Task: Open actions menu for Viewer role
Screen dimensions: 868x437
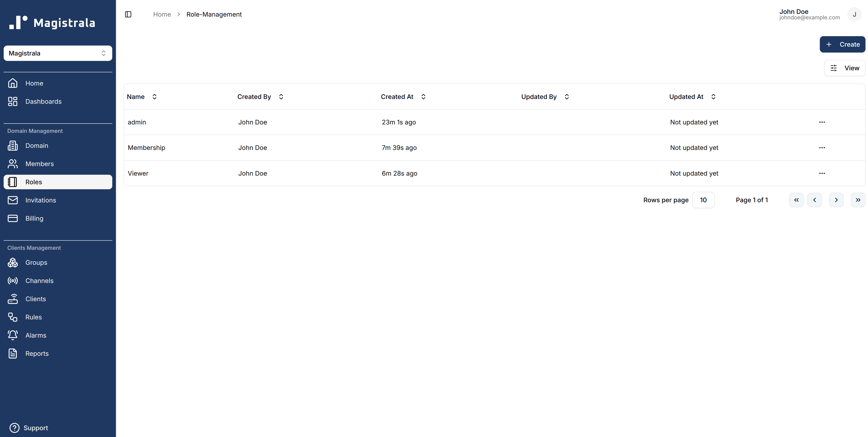Action: (822, 173)
